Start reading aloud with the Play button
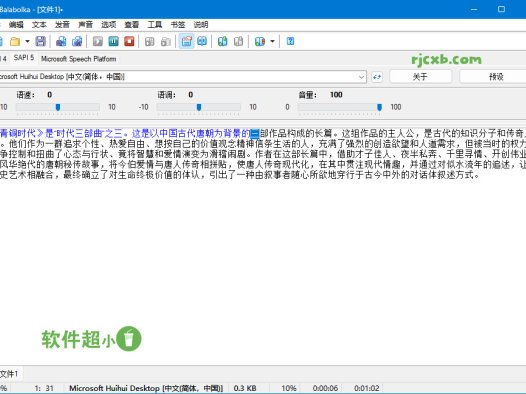Viewport: 526px width, 394px height. (98, 42)
